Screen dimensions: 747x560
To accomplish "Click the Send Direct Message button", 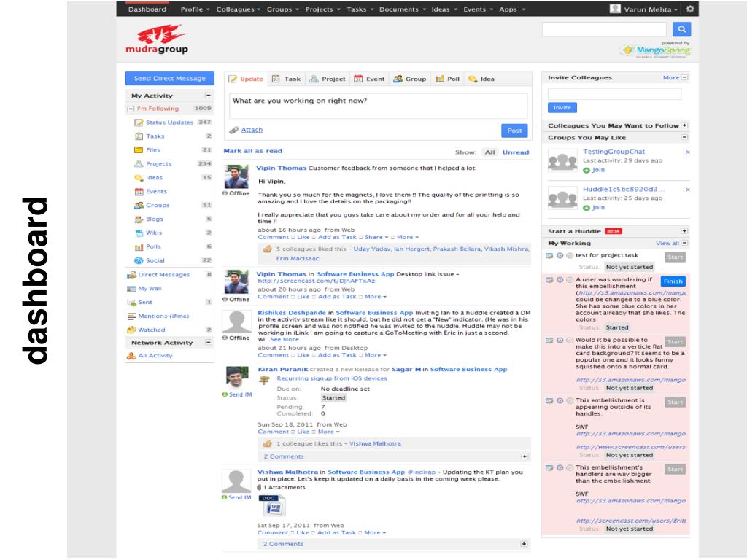I will click(169, 78).
